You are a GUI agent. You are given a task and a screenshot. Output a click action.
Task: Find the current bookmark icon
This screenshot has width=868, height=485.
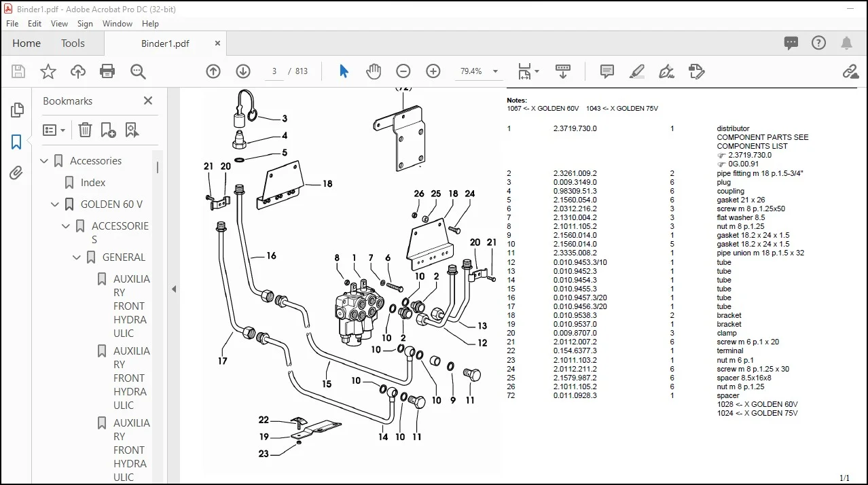(x=132, y=130)
